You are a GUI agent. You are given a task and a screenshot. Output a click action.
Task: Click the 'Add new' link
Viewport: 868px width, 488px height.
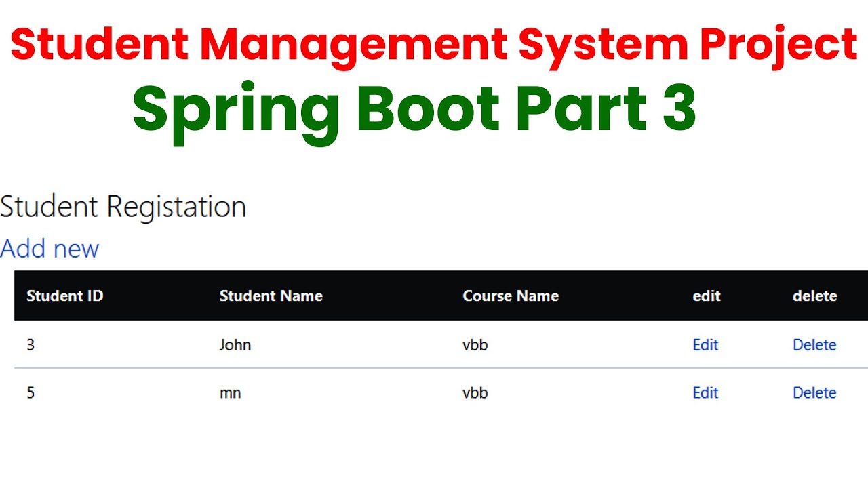tap(50, 249)
